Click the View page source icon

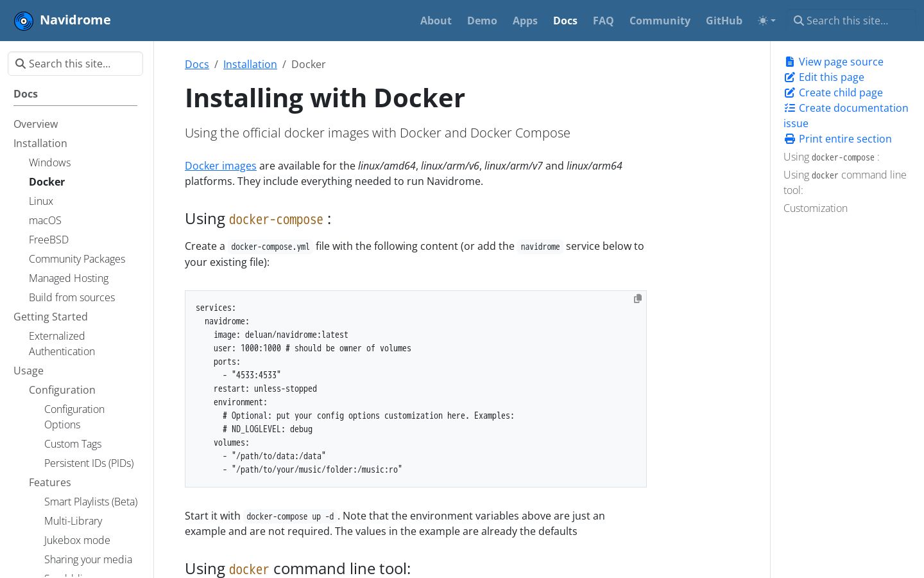(789, 62)
